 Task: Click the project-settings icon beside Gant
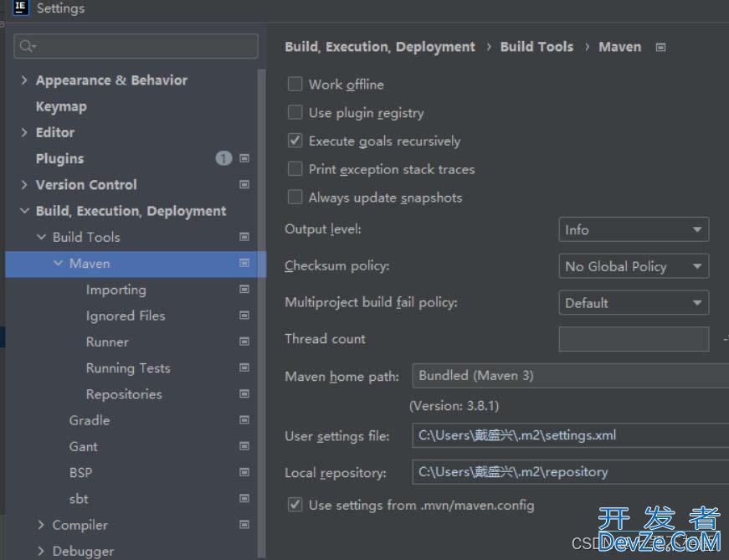244,446
